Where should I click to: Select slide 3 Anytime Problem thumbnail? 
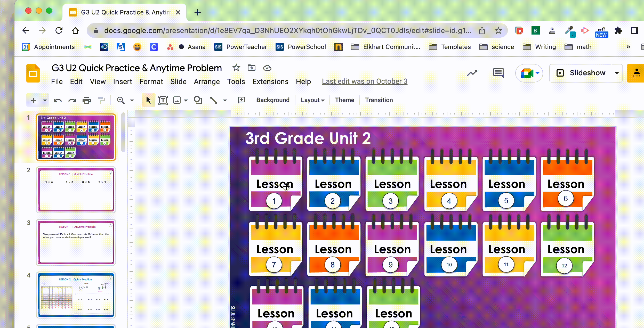76,242
